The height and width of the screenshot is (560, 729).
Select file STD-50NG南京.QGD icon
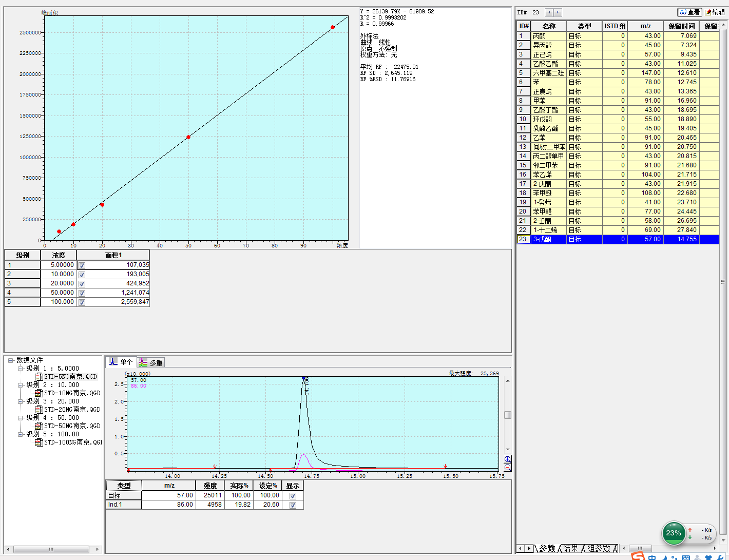[39, 426]
